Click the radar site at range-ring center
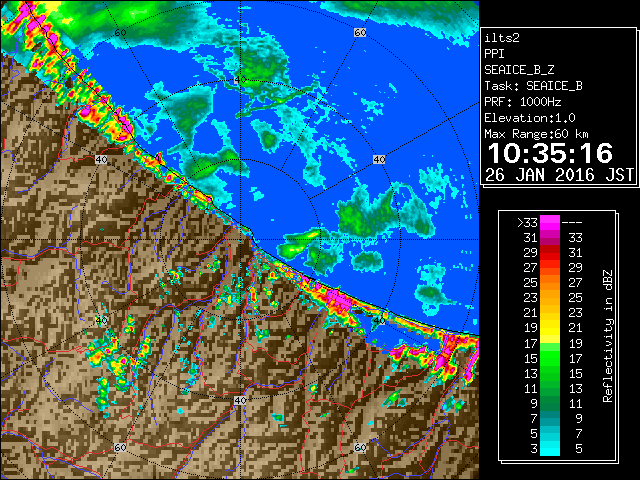This screenshot has width=640, height=480. pyautogui.click(x=240, y=240)
